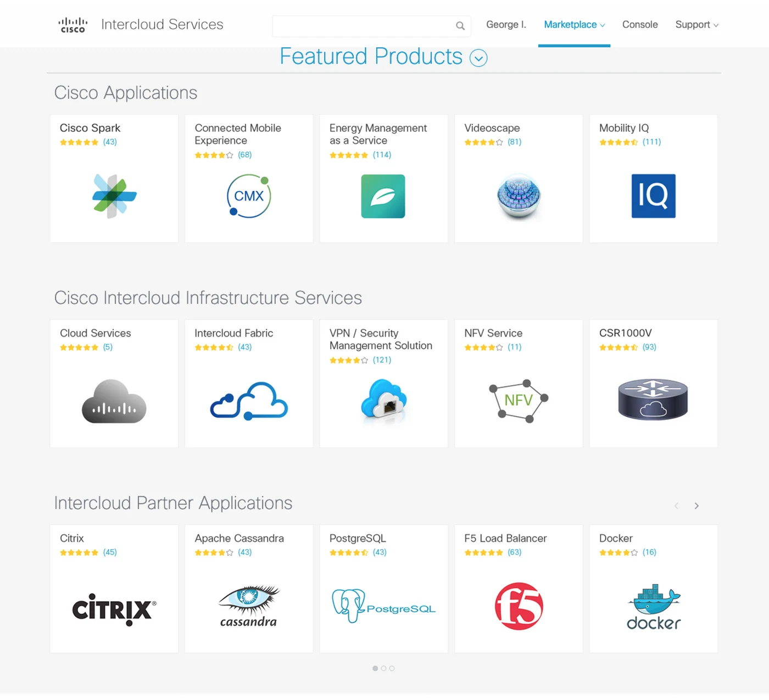Open the Cisco Spark app icon

[x=114, y=196]
